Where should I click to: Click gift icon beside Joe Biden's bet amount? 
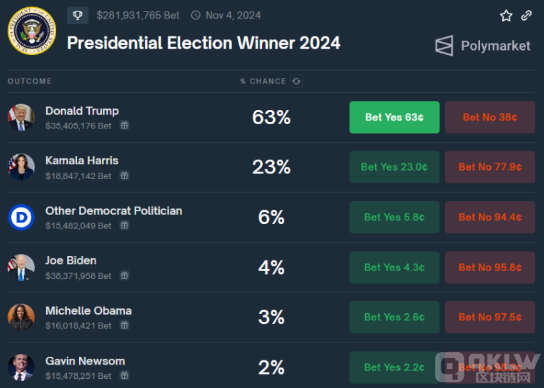[x=124, y=276]
